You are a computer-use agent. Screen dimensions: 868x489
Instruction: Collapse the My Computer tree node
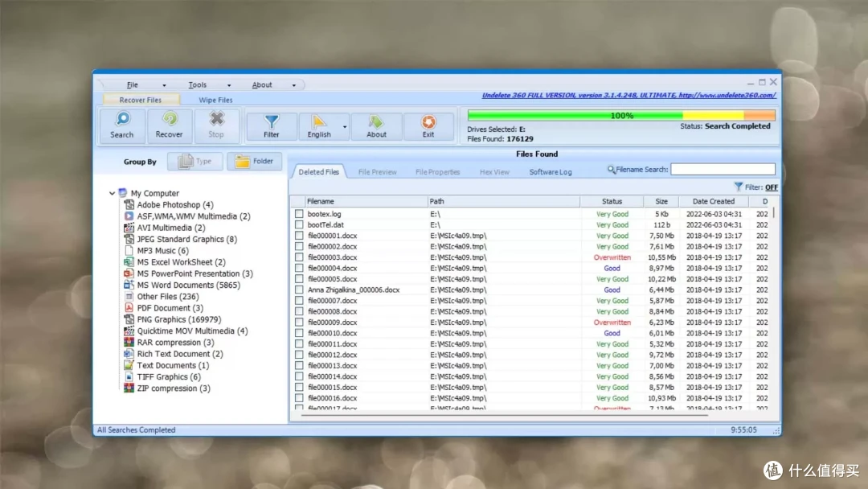113,193
